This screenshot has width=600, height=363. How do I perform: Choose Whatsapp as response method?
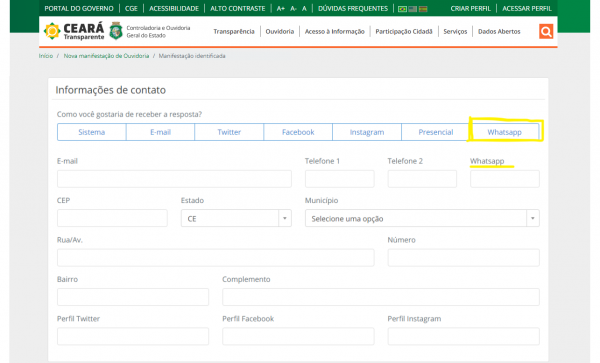click(504, 132)
